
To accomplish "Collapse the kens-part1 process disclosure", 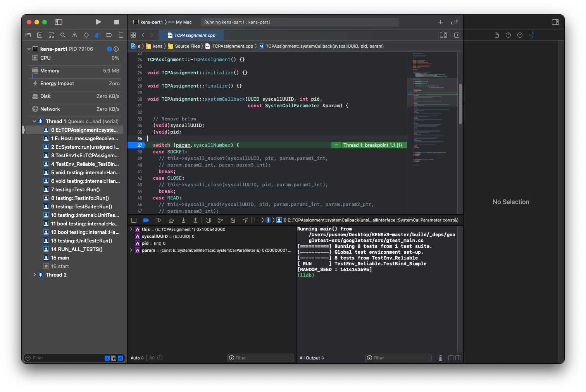I will [x=29, y=49].
